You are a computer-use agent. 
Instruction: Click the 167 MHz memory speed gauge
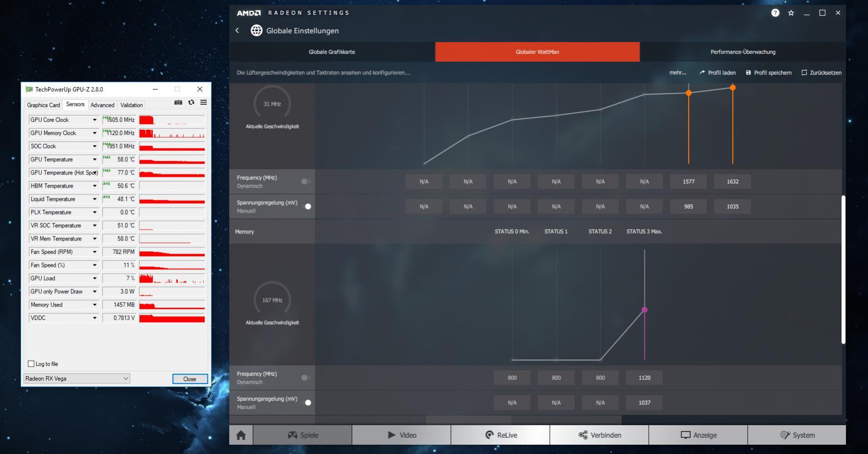[x=272, y=300]
